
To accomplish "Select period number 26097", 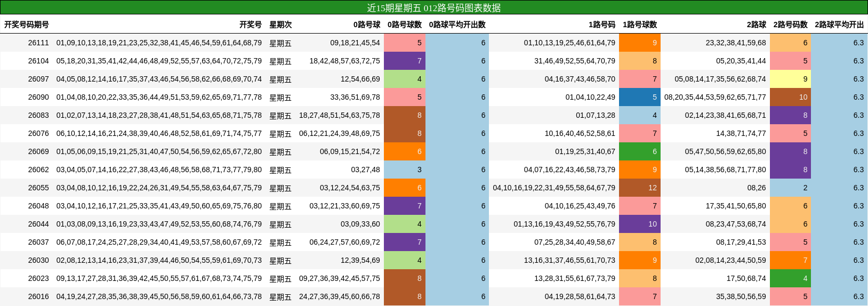I will 38,79.
